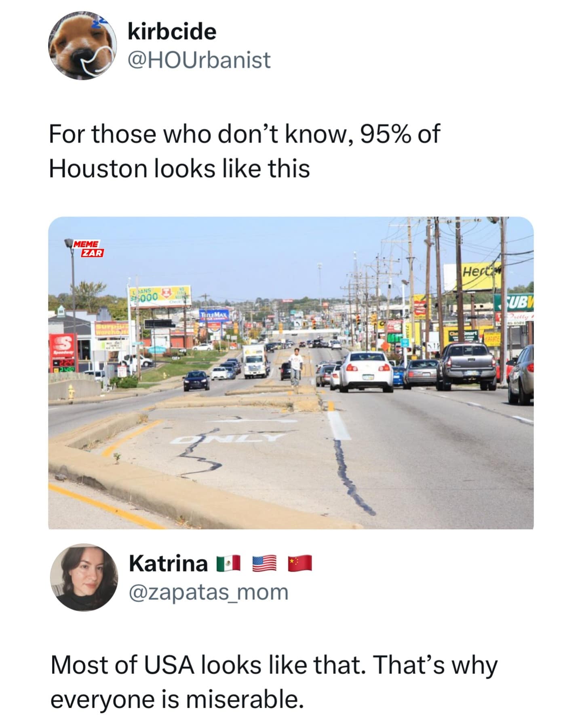Screen dimensions: 582x728
Task: Select the tweet text about Houston
Action: pyautogui.click(x=244, y=150)
